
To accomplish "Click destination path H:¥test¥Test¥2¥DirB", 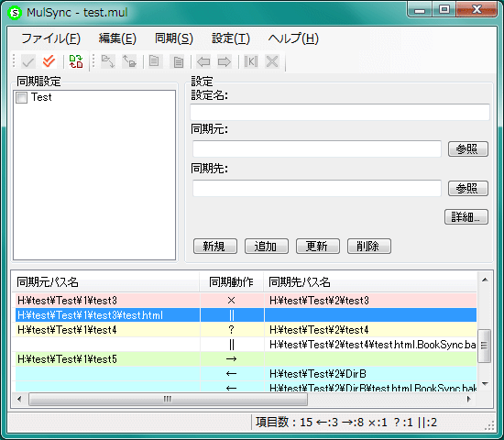I will click(x=318, y=374).
